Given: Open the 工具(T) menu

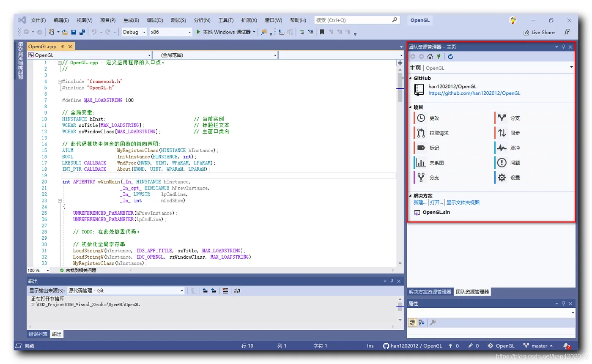Looking at the screenshot, I should (226, 20).
